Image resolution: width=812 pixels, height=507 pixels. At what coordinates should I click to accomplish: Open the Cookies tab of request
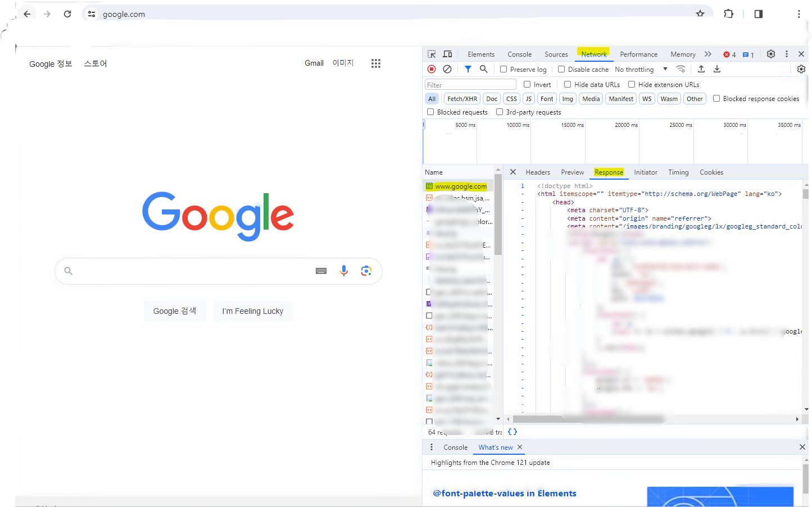point(711,172)
